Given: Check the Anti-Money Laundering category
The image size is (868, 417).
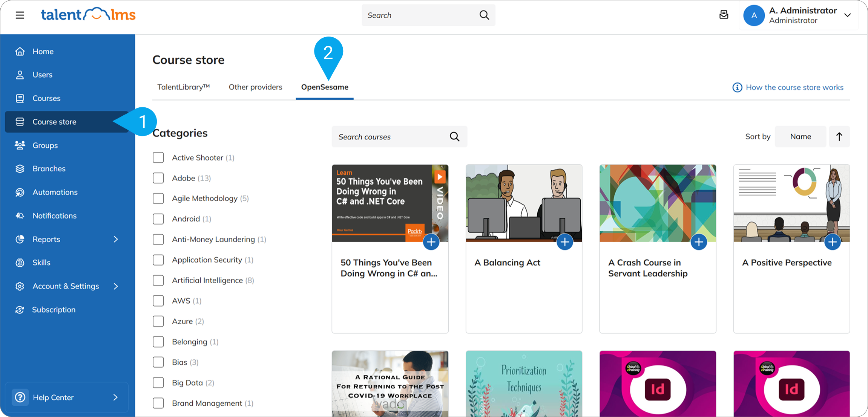Looking at the screenshot, I should [158, 239].
